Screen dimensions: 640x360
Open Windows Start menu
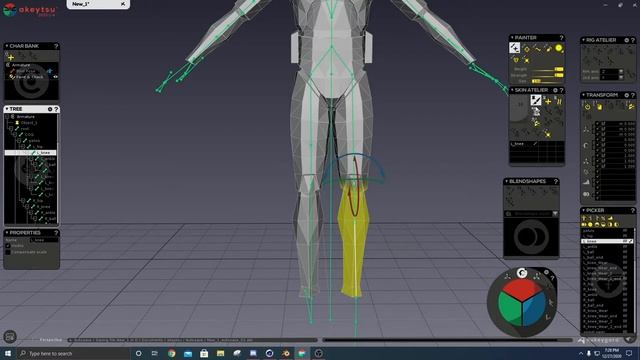coord(8,353)
